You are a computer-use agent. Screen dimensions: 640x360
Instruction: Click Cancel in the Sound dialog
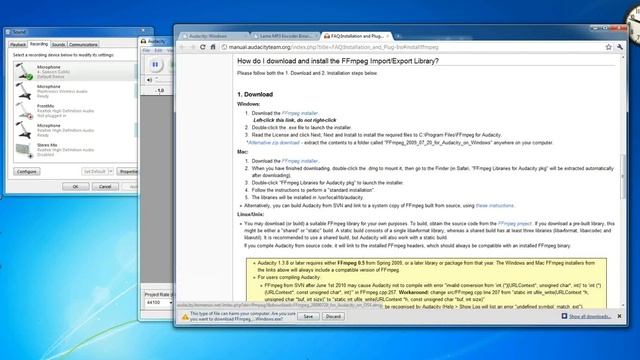[105, 187]
